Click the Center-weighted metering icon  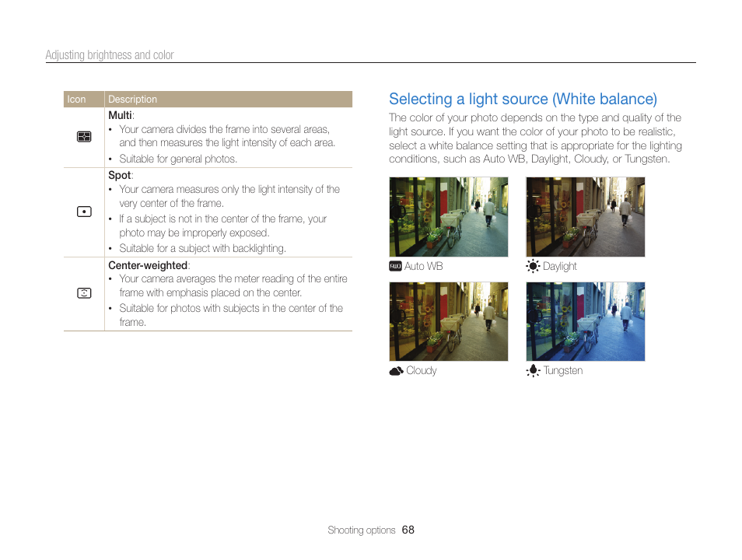coord(84,293)
